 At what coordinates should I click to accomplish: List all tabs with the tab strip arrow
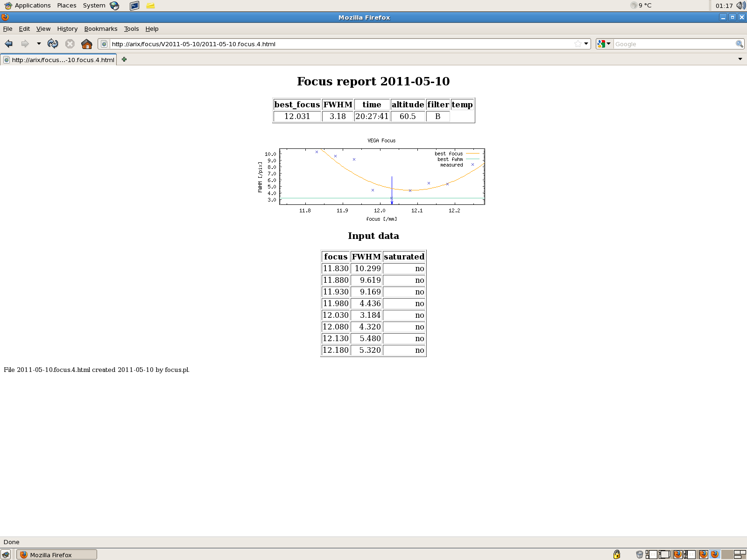click(740, 59)
